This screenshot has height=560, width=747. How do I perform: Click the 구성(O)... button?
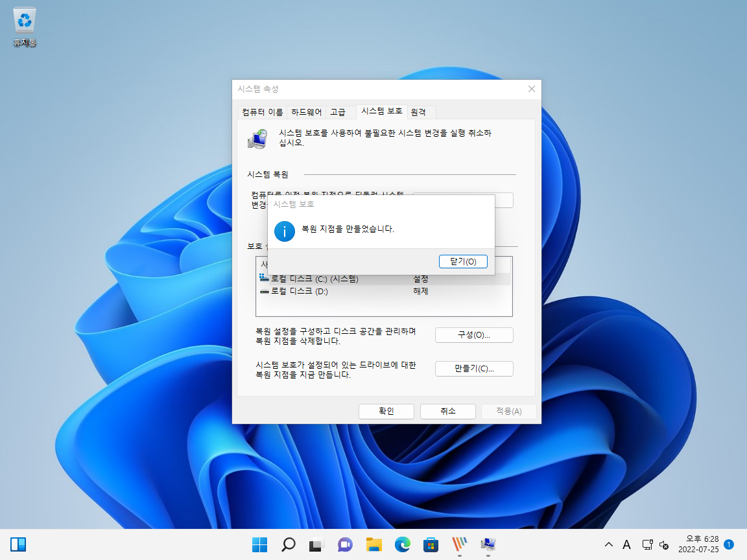(474, 334)
